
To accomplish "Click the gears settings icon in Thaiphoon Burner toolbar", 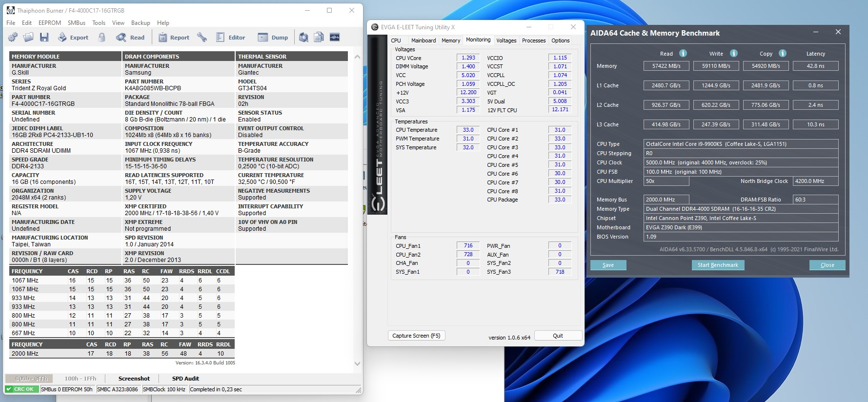I will [13, 37].
